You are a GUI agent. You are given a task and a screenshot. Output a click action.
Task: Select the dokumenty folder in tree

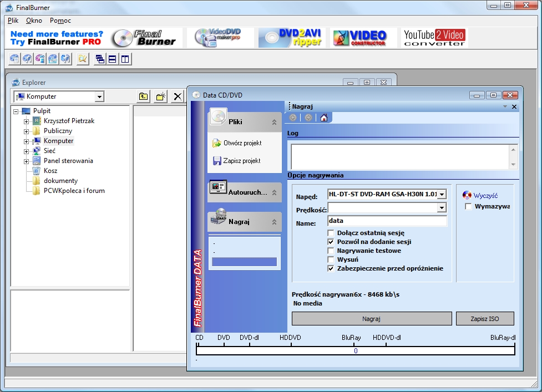point(60,181)
